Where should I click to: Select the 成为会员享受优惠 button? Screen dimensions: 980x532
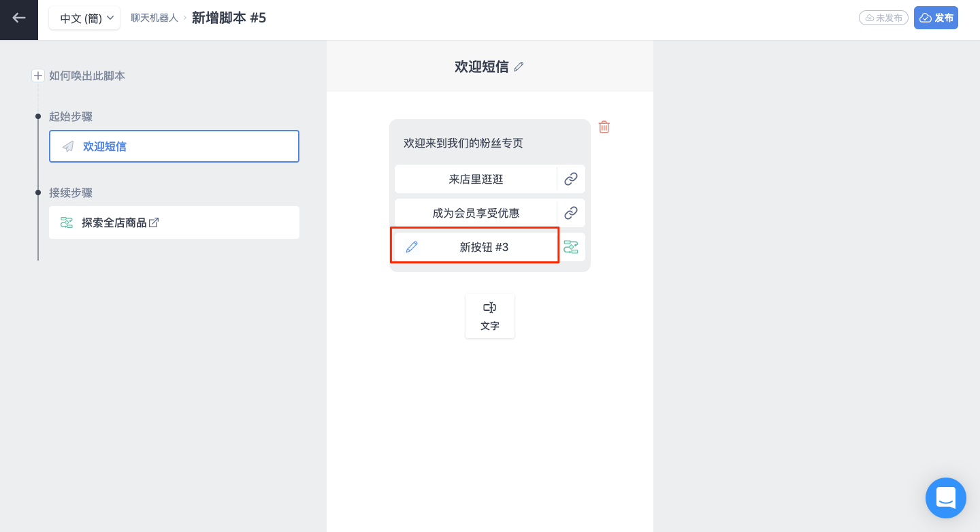[x=476, y=213]
